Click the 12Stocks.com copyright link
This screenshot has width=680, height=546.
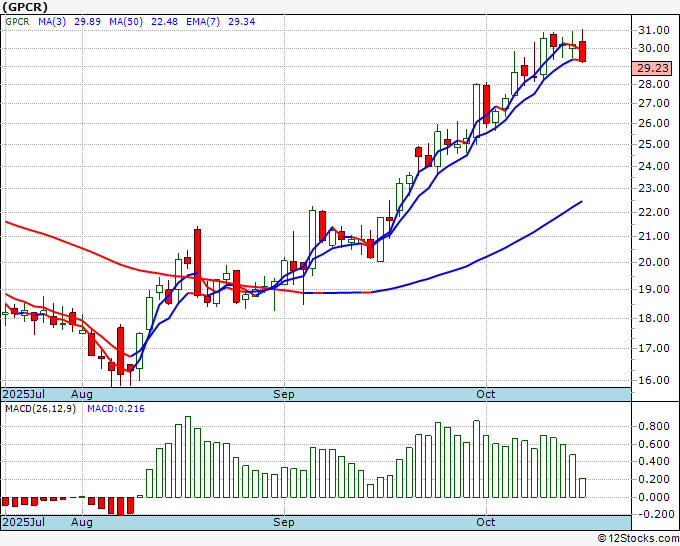[638, 539]
